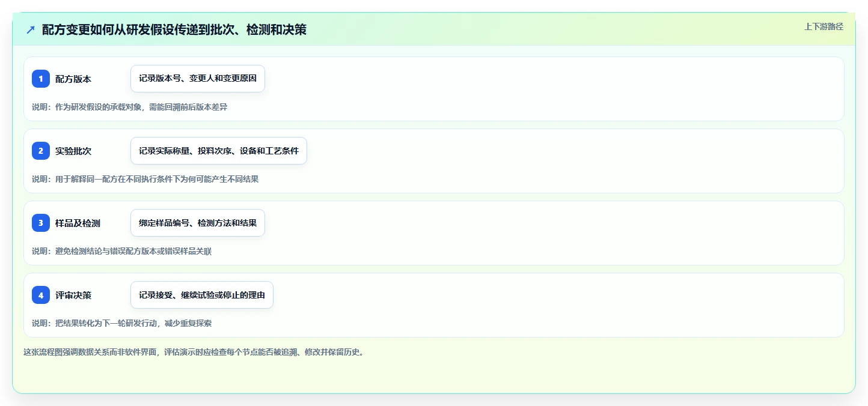Select the 样品及检测 step label
The height and width of the screenshot is (406, 868).
(78, 223)
